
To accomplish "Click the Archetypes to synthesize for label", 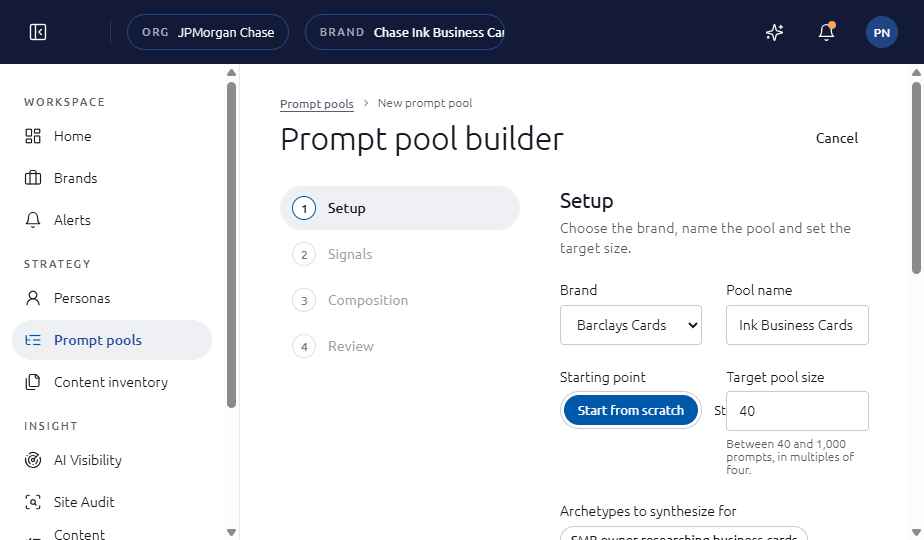I will [648, 511].
